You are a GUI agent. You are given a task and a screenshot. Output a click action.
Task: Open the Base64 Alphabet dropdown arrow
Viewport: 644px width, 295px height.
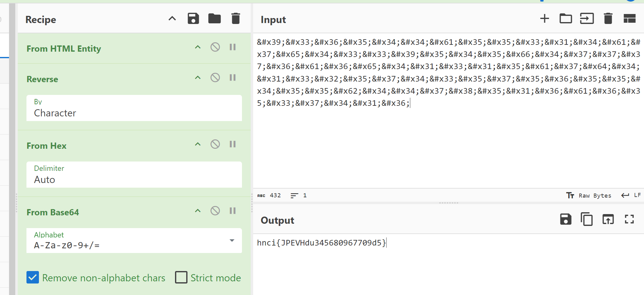tap(232, 241)
